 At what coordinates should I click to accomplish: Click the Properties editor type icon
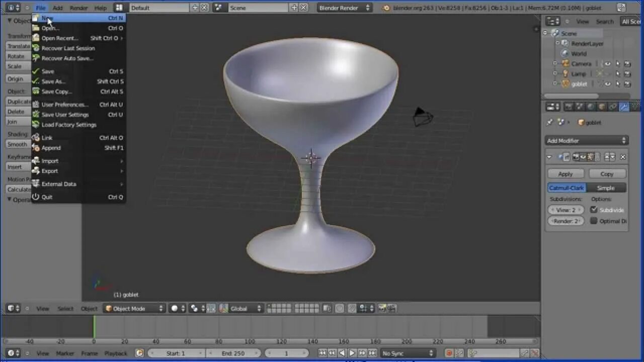[x=553, y=107]
